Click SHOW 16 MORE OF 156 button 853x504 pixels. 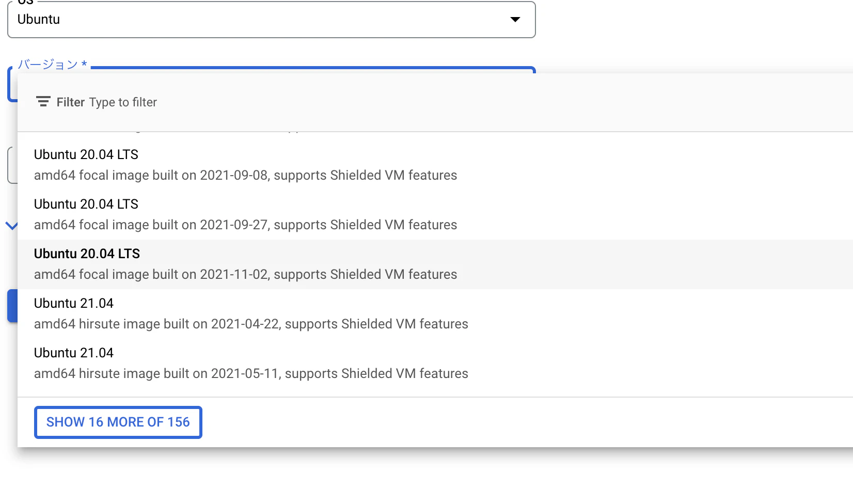pyautogui.click(x=118, y=422)
